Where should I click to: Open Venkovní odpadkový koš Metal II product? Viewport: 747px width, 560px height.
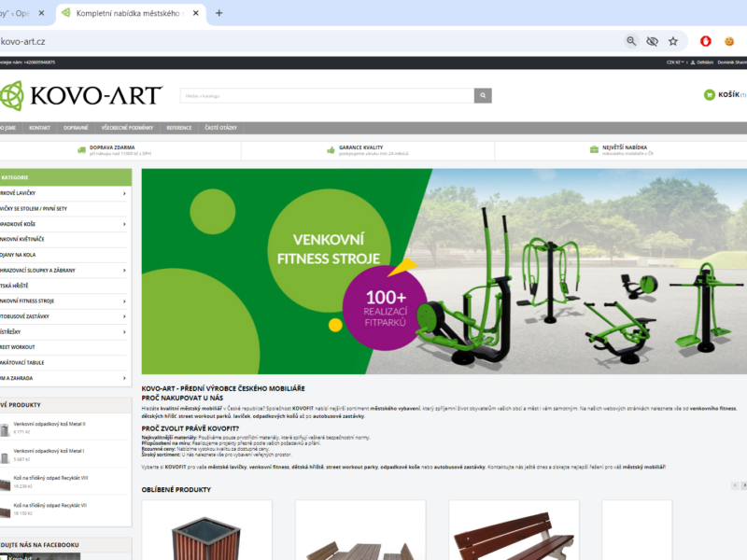tap(49, 424)
